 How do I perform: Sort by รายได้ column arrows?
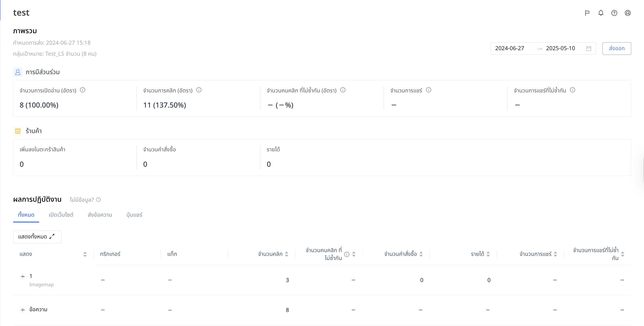(488, 254)
